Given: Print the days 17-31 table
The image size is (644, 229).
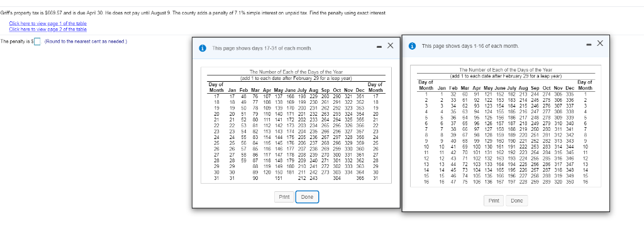Looking at the screenshot, I should click(x=284, y=197).
